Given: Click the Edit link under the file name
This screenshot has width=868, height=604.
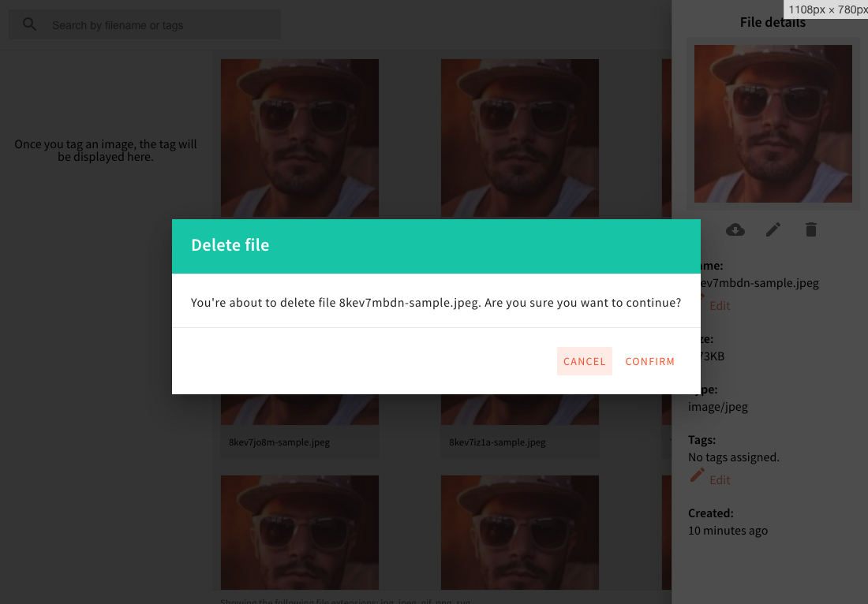Looking at the screenshot, I should point(720,305).
